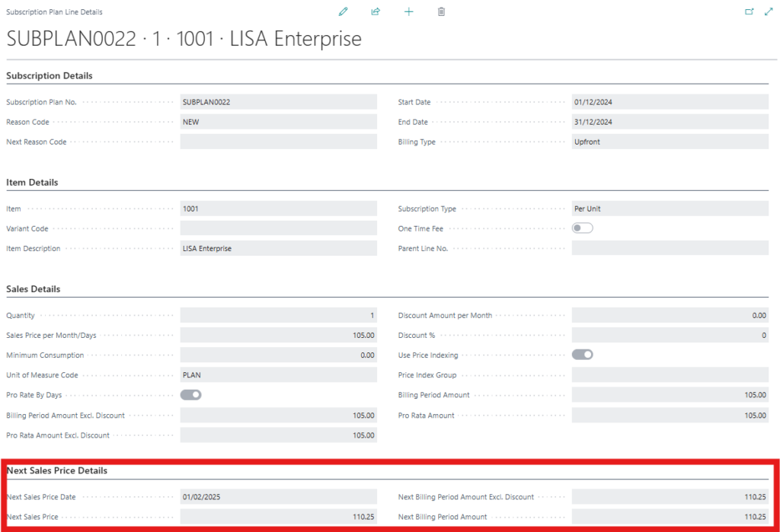Click the Item Description field
The width and height of the screenshot is (780, 532).
[278, 248]
